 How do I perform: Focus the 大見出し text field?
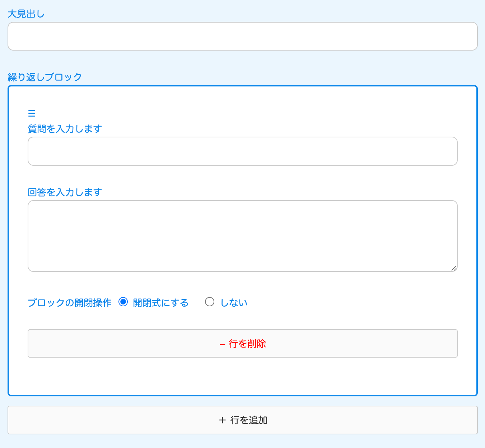(x=242, y=36)
